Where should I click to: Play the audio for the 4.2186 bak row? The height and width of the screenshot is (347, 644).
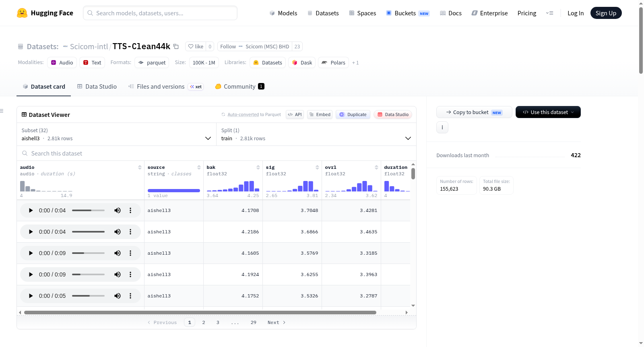coord(31,232)
